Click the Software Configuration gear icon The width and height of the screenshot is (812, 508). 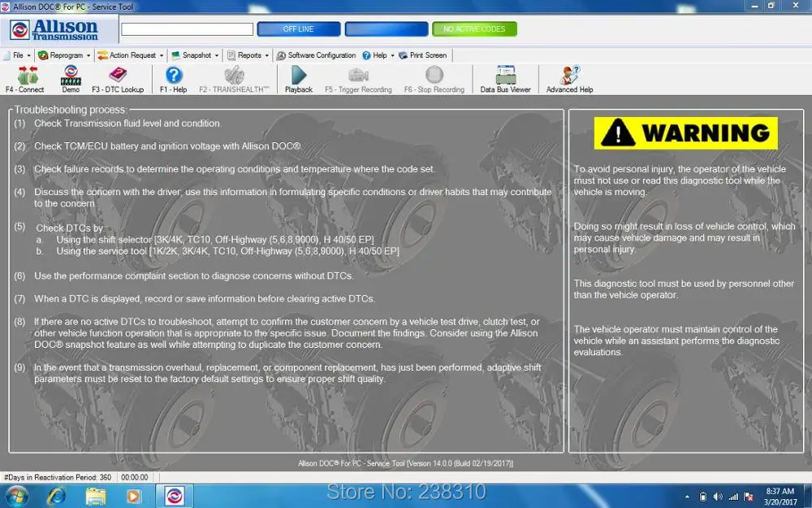[281, 55]
